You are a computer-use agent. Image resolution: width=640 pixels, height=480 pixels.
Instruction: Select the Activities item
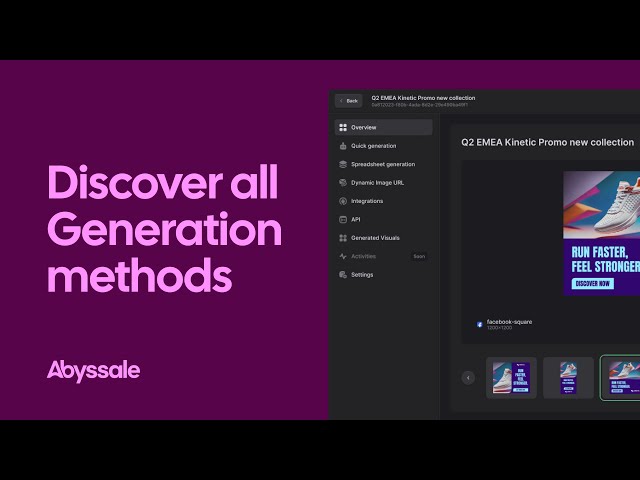pos(383,256)
